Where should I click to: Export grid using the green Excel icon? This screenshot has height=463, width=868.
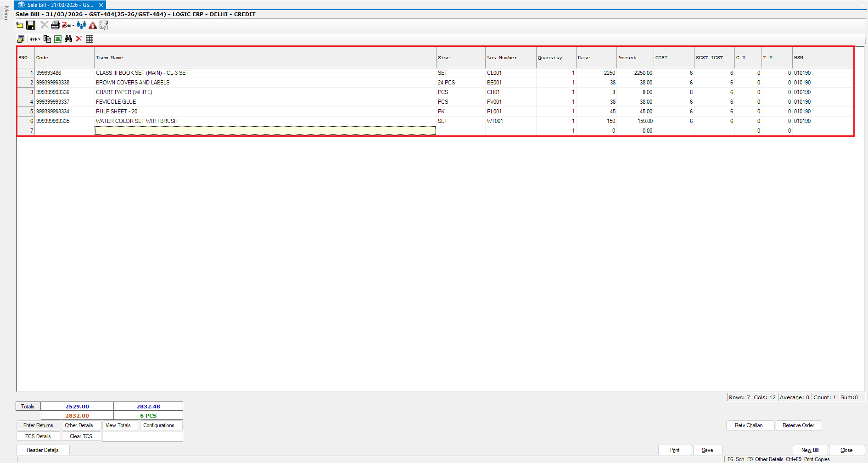point(58,39)
